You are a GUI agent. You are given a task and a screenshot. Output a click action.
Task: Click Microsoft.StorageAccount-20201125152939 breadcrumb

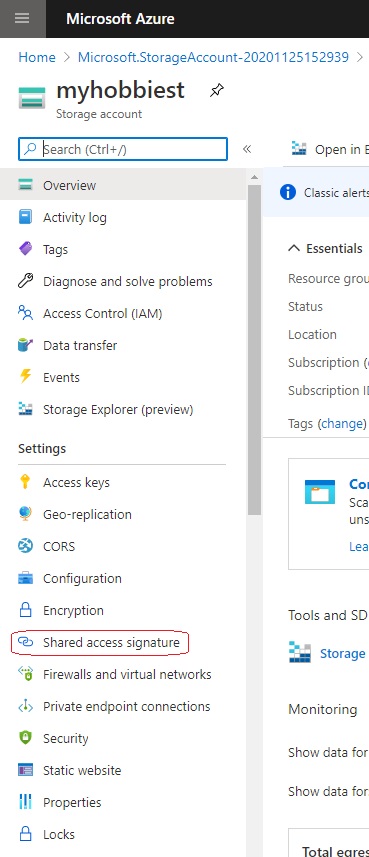214,57
